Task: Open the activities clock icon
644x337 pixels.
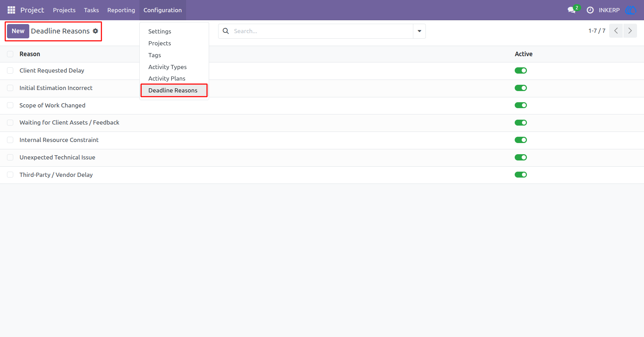Action: (x=590, y=10)
